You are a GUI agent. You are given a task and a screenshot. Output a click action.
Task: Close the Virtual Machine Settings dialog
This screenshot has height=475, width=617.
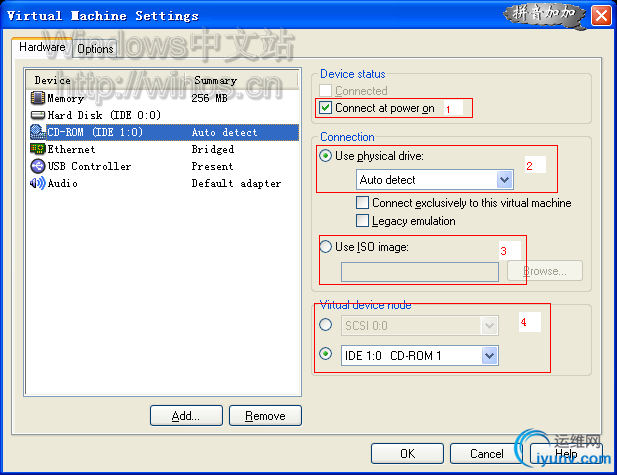tap(601, 16)
